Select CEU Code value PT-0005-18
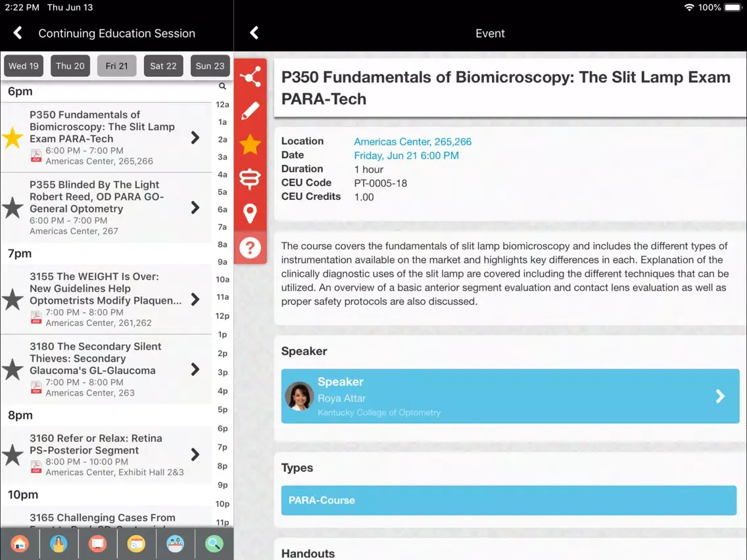The height and width of the screenshot is (560, 747). tap(381, 183)
